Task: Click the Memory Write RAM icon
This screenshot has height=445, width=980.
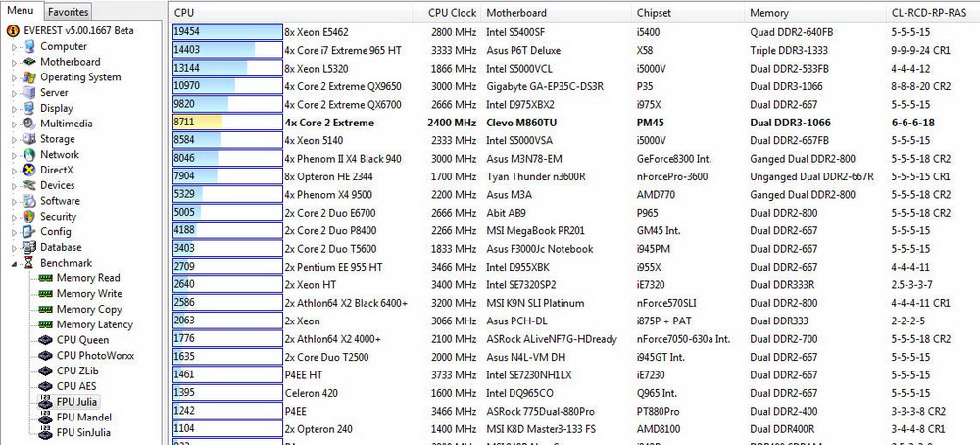Action: [46, 294]
